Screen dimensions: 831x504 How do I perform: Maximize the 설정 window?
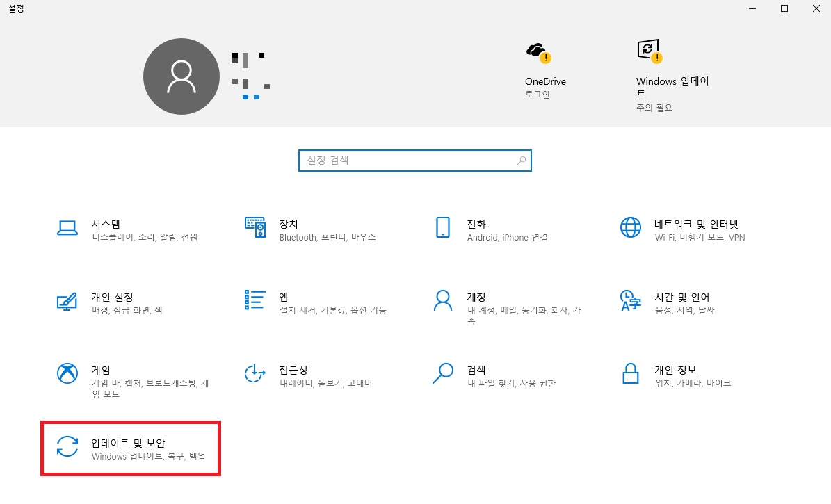click(784, 8)
